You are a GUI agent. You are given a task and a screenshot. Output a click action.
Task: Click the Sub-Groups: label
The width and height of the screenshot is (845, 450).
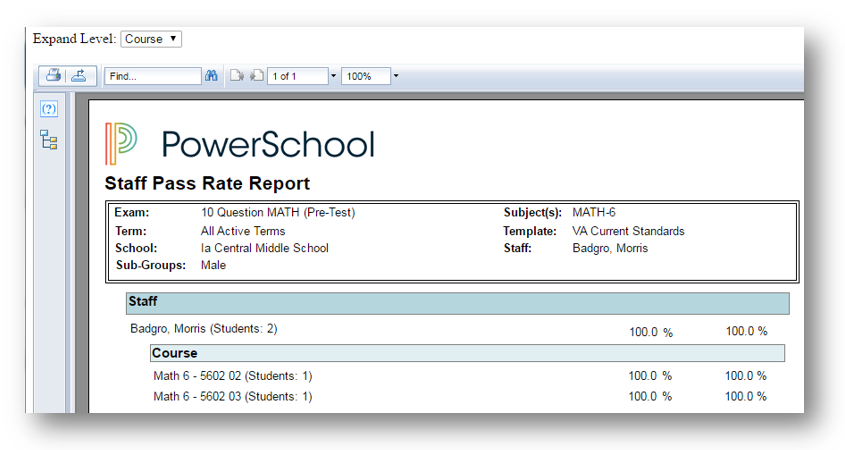pyautogui.click(x=151, y=265)
